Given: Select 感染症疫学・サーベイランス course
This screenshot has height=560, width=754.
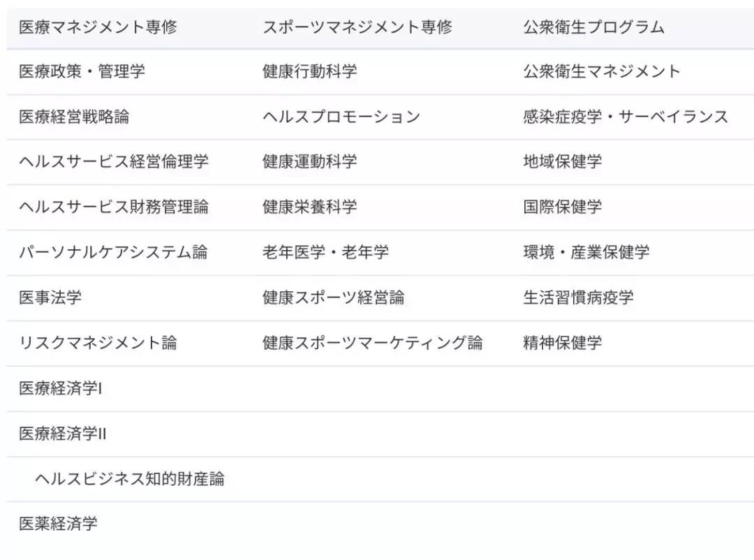Looking at the screenshot, I should click(626, 117).
